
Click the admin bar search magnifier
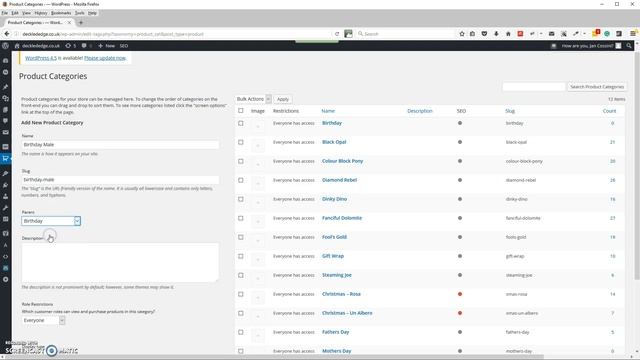click(x=629, y=46)
